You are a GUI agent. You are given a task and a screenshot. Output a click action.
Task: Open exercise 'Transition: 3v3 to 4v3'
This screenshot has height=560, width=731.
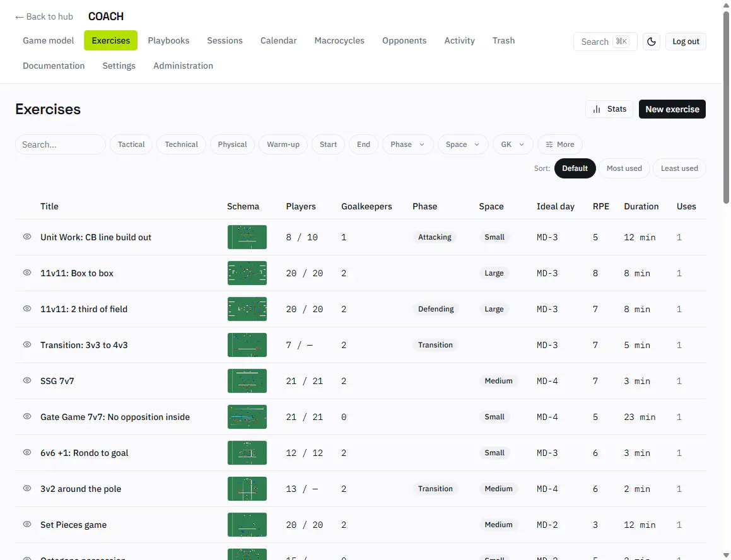coord(84,345)
